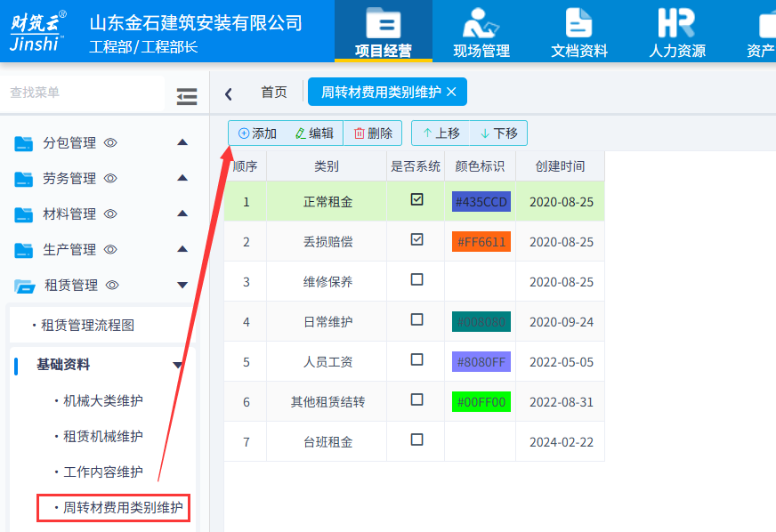Image resolution: width=776 pixels, height=532 pixels.
Task: Click the date 2024-02-22
Action: point(562,442)
